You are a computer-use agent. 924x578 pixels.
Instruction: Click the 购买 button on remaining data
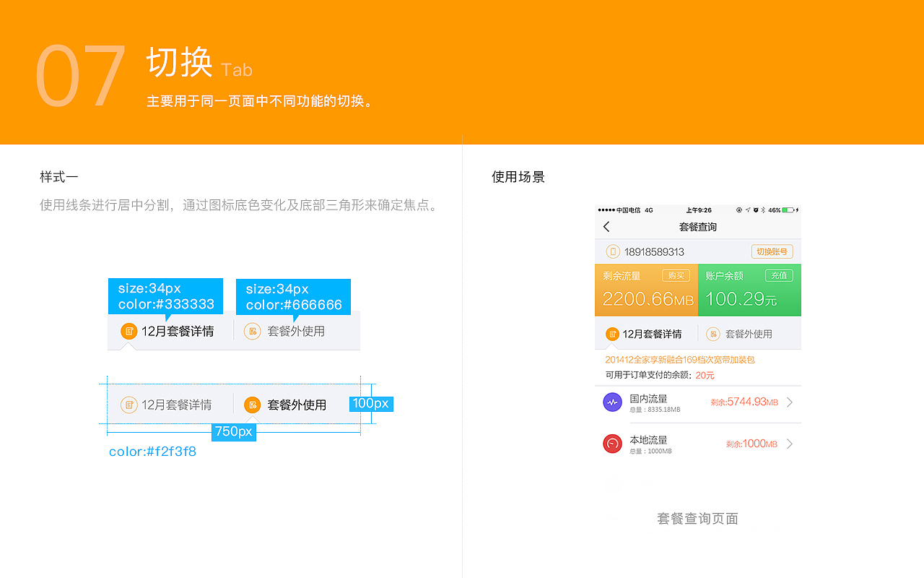[x=676, y=275]
